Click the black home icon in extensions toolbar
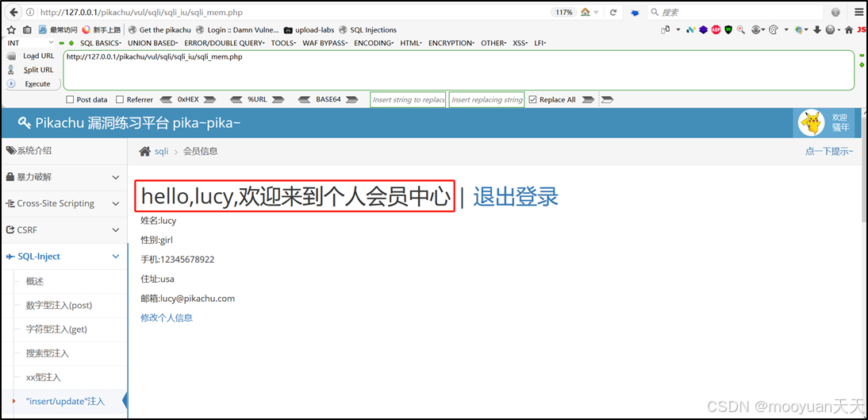The width and height of the screenshot is (868, 420). point(849,30)
